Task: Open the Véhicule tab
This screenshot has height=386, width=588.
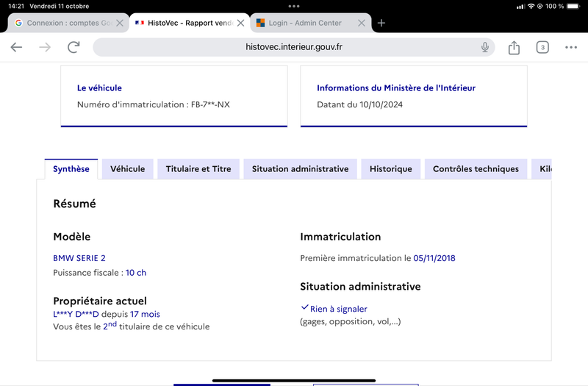Action: point(127,169)
